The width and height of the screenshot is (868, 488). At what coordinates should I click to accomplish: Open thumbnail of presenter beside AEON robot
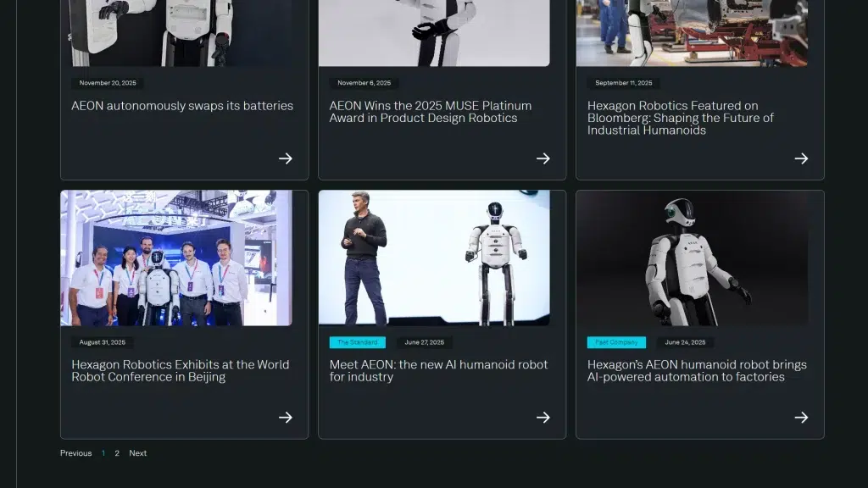tap(434, 258)
